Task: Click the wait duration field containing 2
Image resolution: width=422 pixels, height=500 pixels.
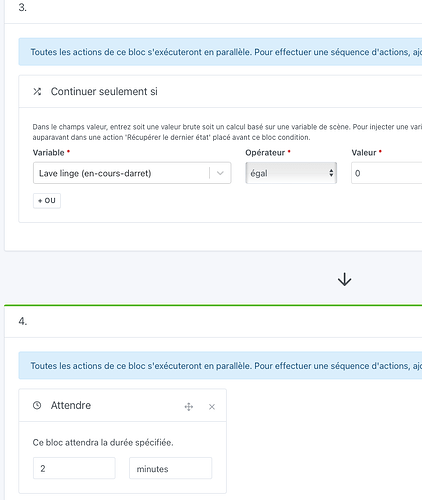Action: point(74,468)
